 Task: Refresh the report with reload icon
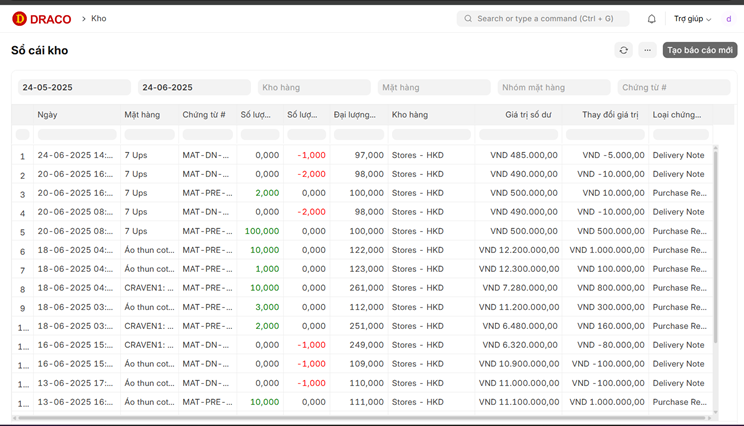(623, 50)
